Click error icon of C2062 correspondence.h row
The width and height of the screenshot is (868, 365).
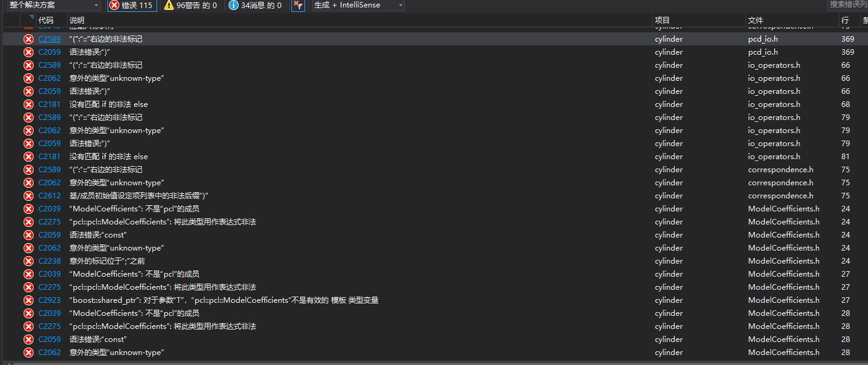29,183
